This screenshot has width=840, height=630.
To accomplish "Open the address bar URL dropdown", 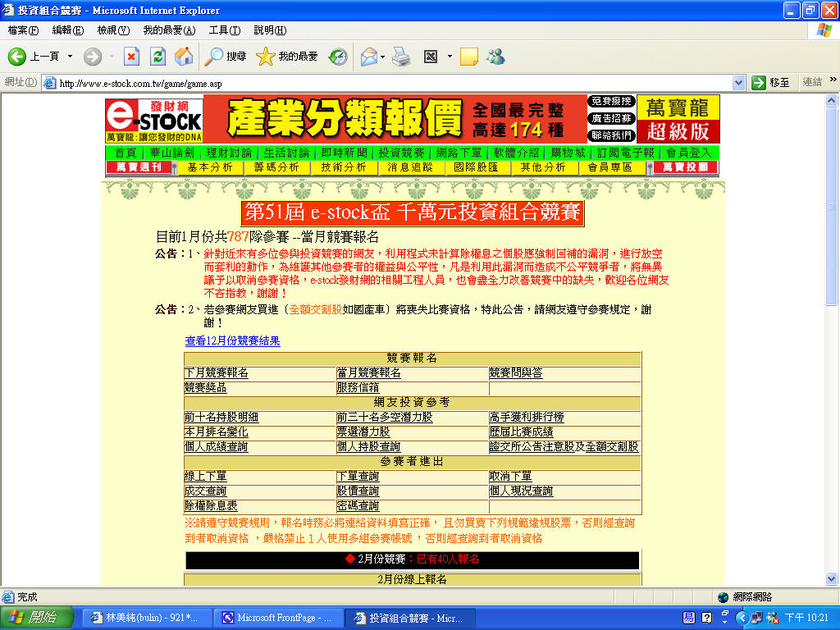I will click(x=739, y=83).
